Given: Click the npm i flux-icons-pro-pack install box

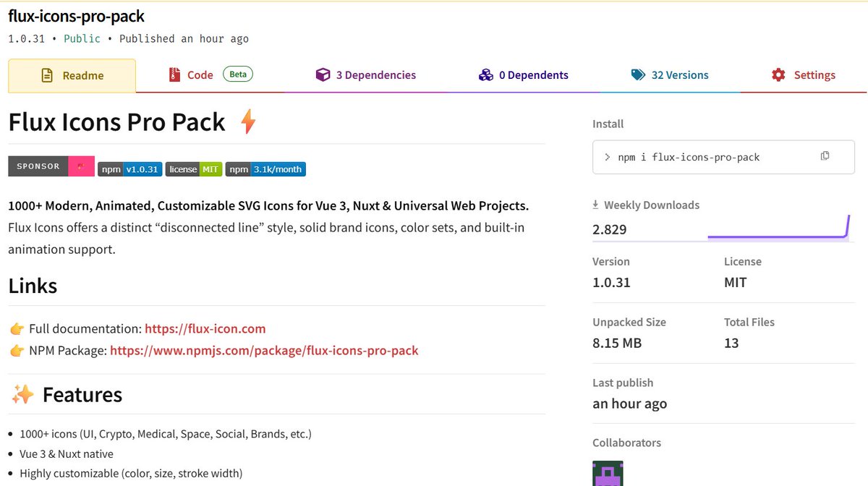Looking at the screenshot, I should pyautogui.click(x=723, y=157).
